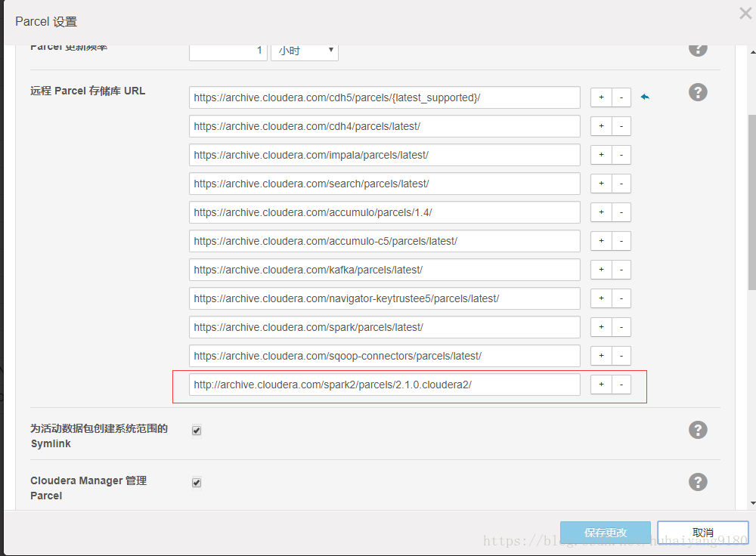The width and height of the screenshot is (756, 556).
Task: Remove the impala parcels URL row
Action: tap(621, 155)
